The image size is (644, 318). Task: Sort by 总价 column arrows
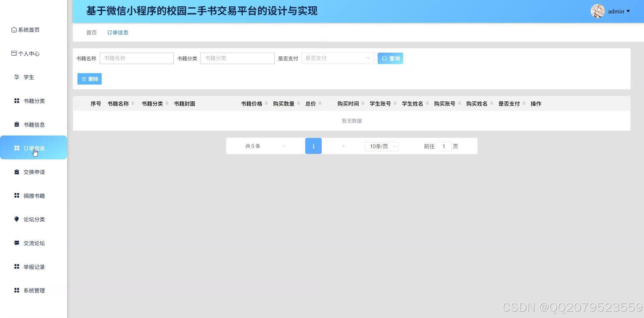(320, 103)
